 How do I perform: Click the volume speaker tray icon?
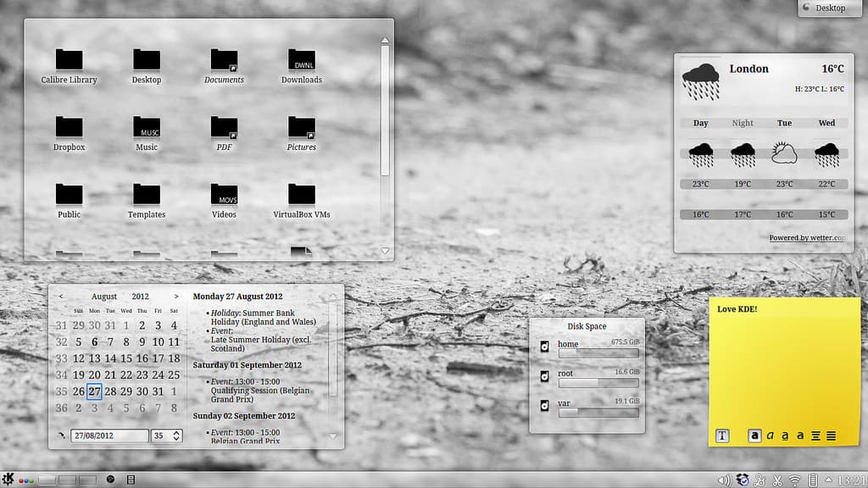(x=725, y=480)
